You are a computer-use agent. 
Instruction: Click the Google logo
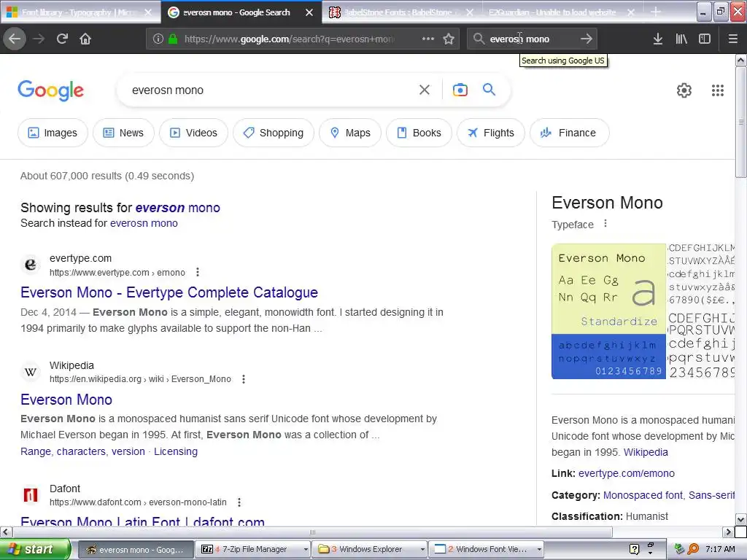click(50, 90)
